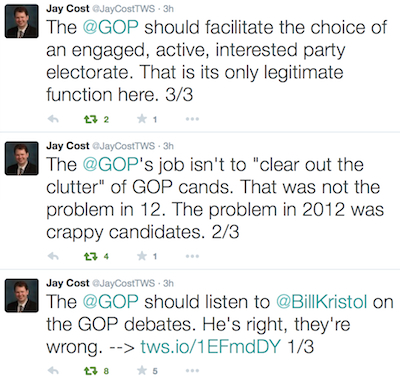The height and width of the screenshot is (379, 400).
Task: Reply to the 3/3 tweet
Action: [53, 119]
